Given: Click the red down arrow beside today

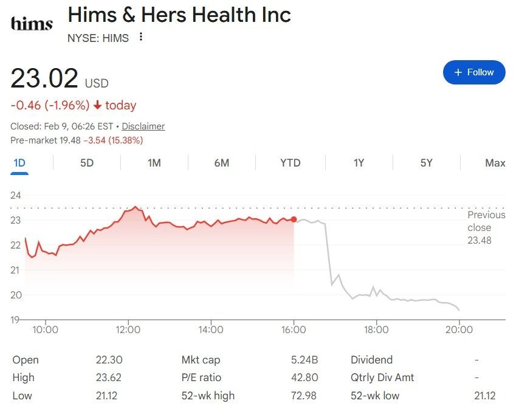Looking at the screenshot, I should [97, 106].
